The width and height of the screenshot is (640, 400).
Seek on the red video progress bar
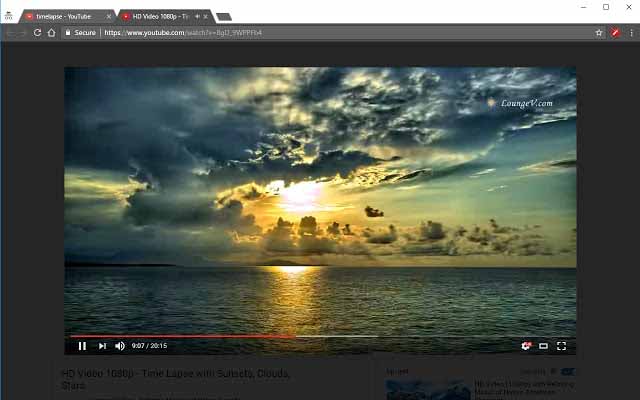[200, 336]
